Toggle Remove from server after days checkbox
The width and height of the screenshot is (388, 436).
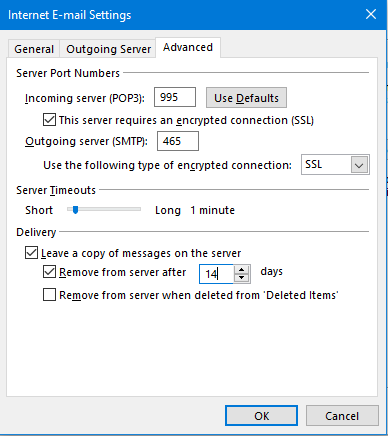pyautogui.click(x=49, y=272)
